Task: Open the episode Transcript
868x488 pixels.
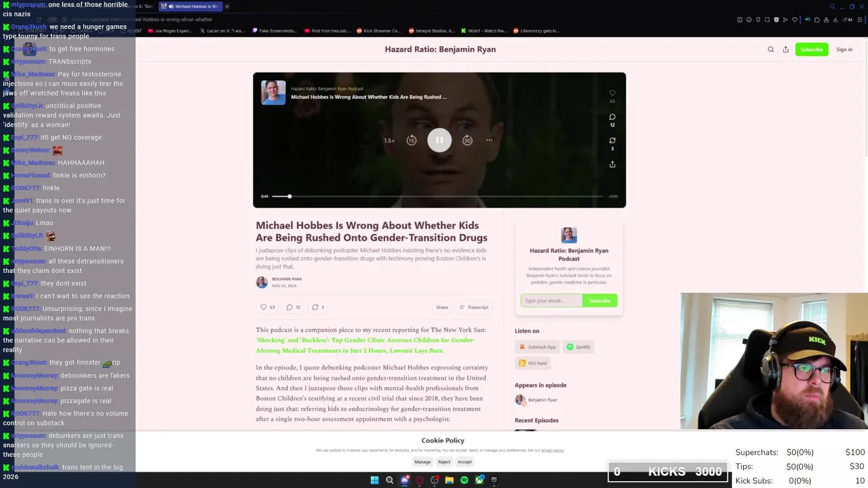Action: [x=474, y=307]
